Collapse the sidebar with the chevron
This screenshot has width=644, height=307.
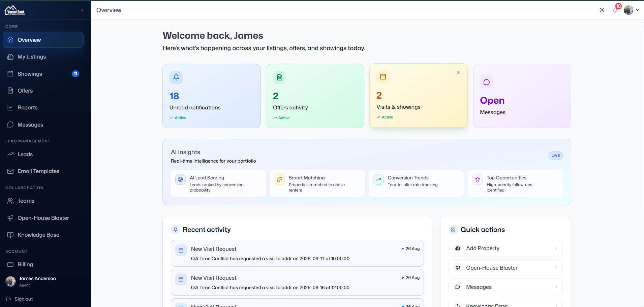coord(82,10)
